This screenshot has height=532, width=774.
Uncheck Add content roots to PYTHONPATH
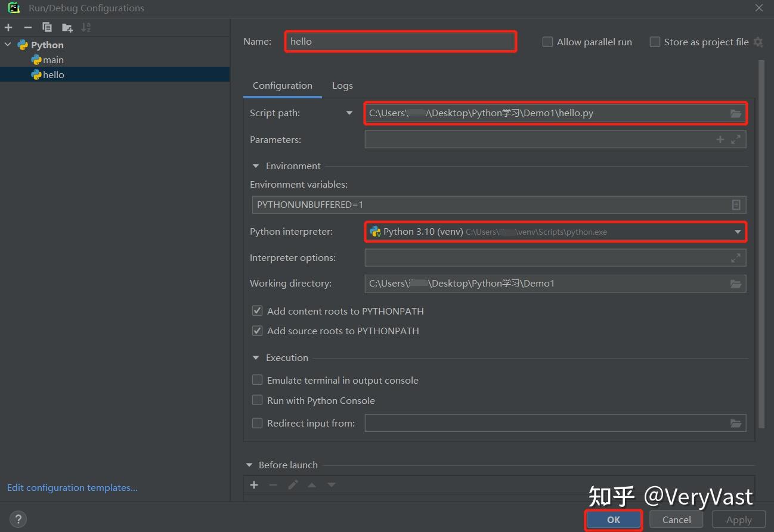257,310
